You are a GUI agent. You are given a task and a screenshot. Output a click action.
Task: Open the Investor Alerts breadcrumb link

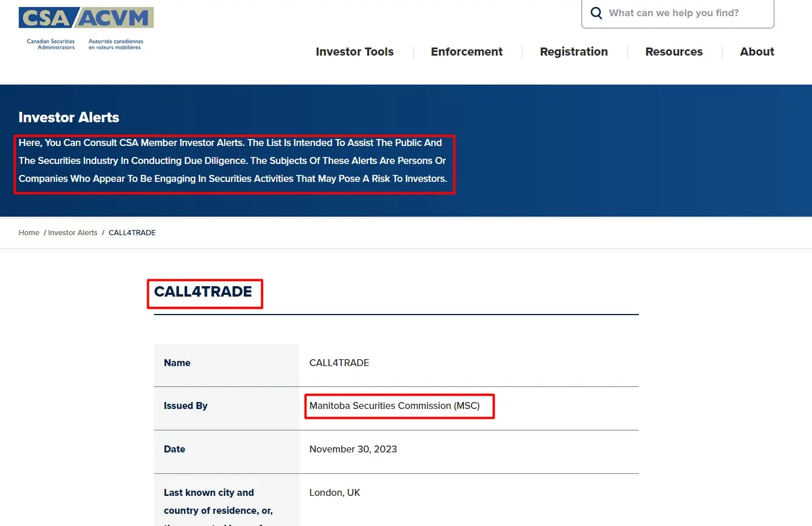coord(73,232)
